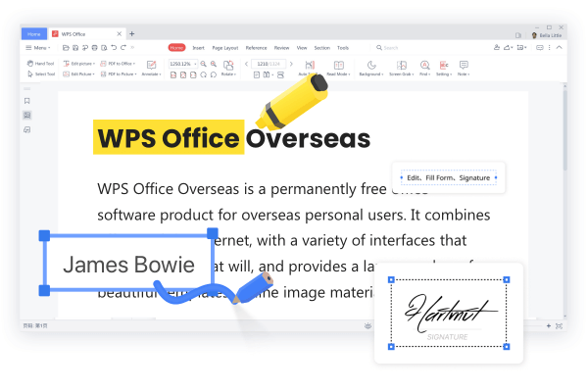588x392 pixels.
Task: Expand more quick access tools chevron
Action: pos(132,48)
